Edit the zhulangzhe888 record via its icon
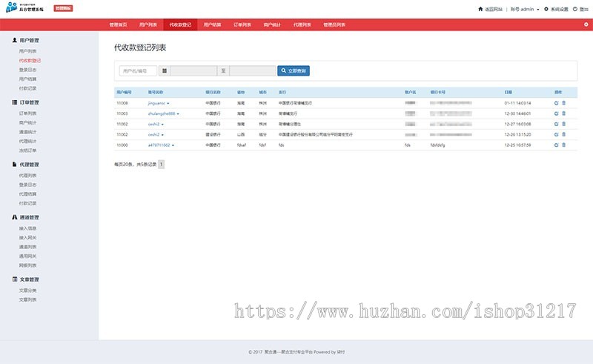Screen dimensions: 593x364 click(557, 113)
